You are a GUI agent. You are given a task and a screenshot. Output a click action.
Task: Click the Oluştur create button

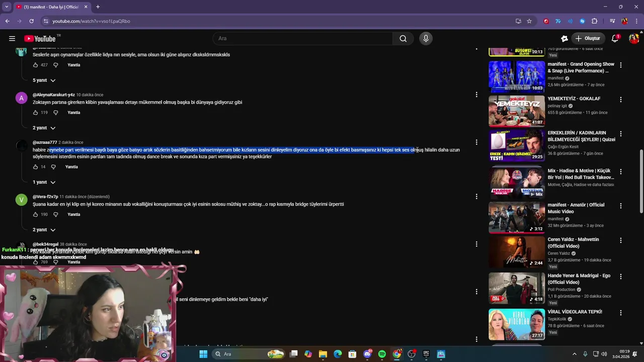coord(588,38)
